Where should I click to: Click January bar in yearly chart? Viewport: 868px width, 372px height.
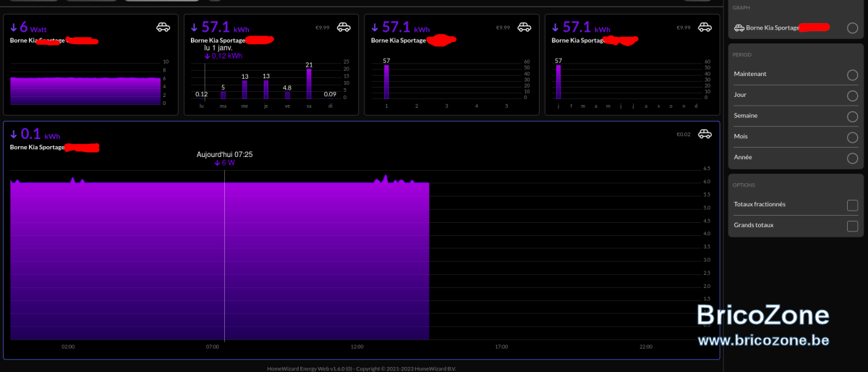tap(558, 83)
